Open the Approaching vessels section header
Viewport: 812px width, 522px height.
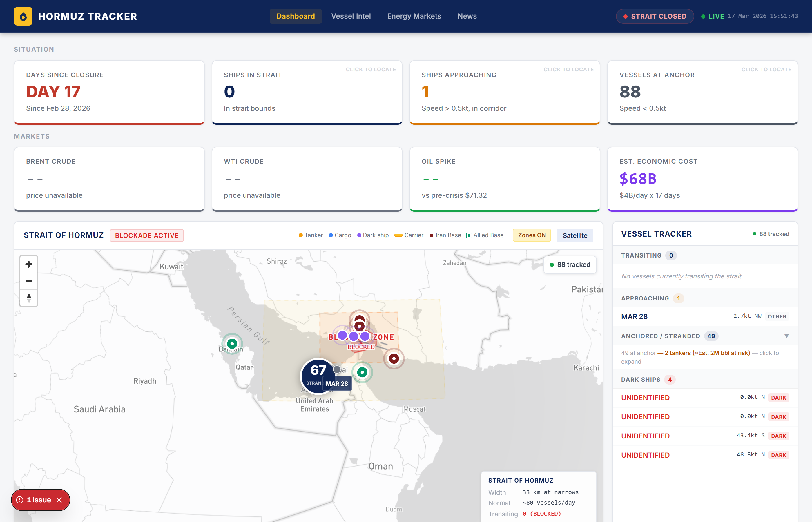click(x=645, y=298)
